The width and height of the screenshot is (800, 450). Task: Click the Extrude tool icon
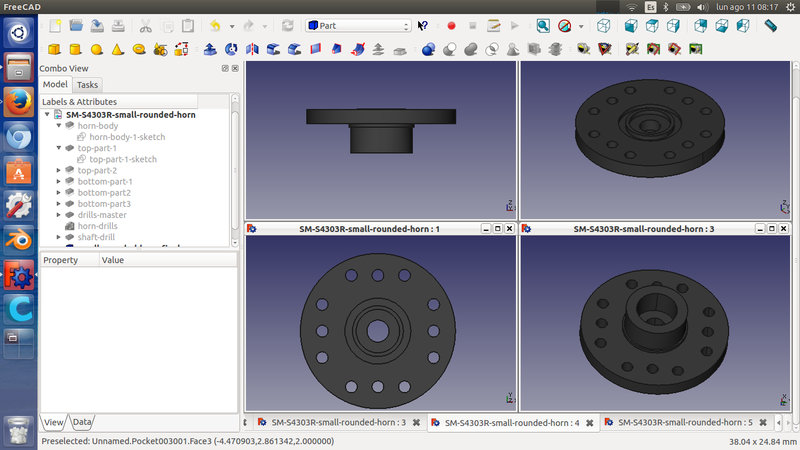click(209, 48)
